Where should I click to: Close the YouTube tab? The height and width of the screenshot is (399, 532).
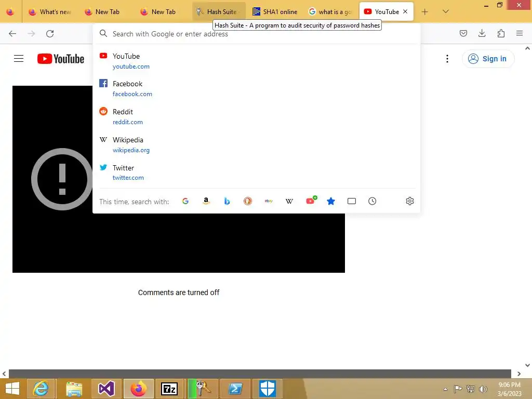(x=405, y=11)
